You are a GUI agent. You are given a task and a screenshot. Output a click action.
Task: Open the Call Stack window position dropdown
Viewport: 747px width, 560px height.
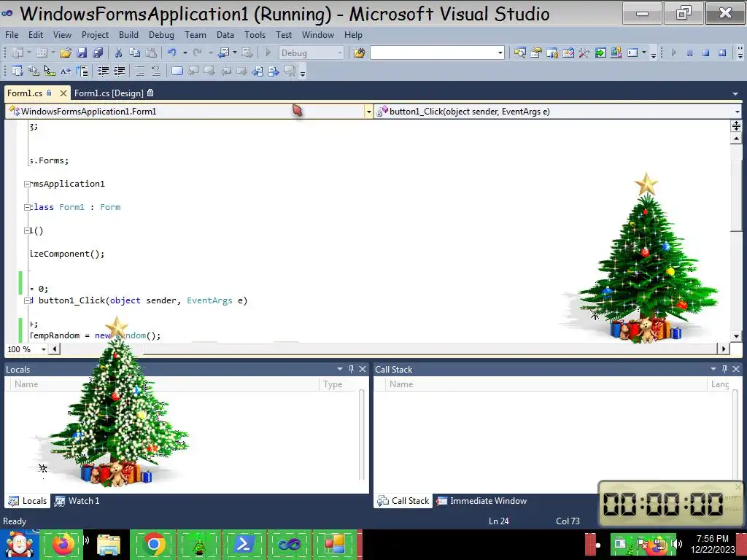click(713, 369)
